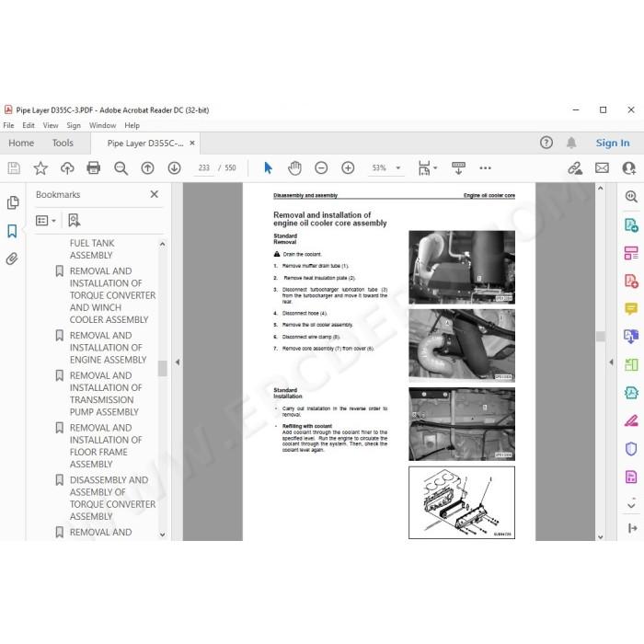Open Removal and Installation of Engine Assembly bookmark
Viewport: 644px width, 644px height.
click(x=108, y=348)
